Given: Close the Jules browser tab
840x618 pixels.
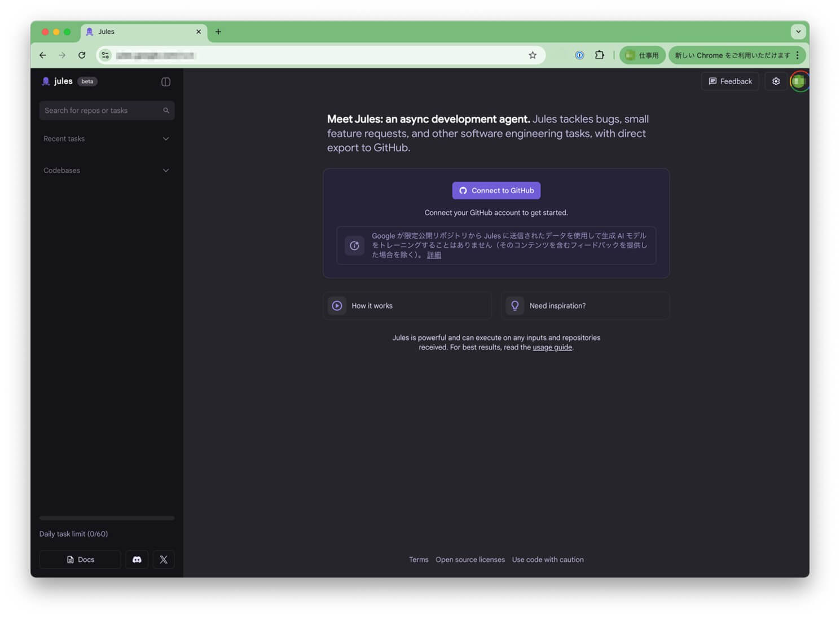Looking at the screenshot, I should (x=199, y=32).
